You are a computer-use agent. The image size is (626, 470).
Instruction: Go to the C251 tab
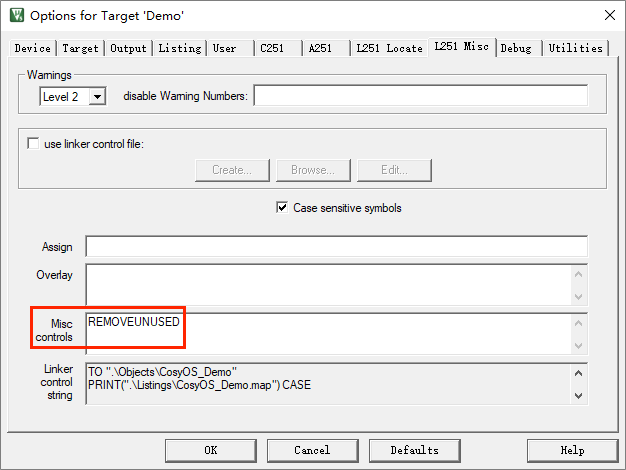click(273, 48)
